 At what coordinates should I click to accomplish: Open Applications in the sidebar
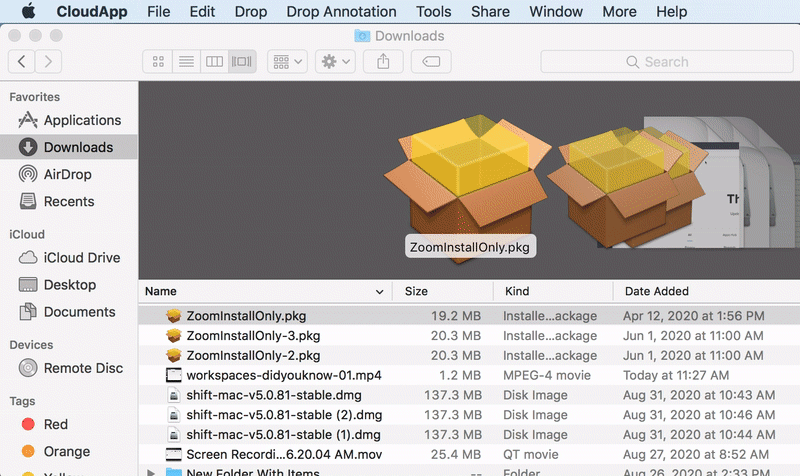pyautogui.click(x=69, y=120)
